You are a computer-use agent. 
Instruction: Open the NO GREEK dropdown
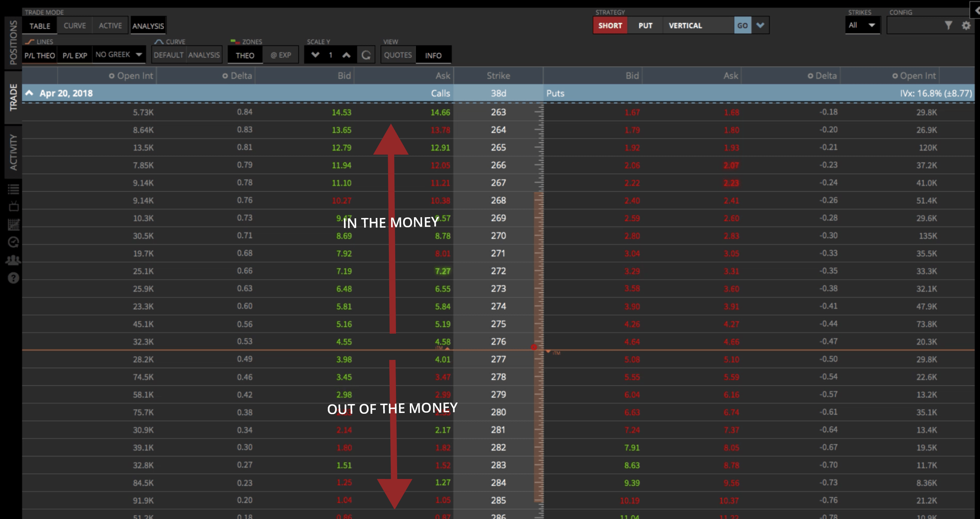click(x=119, y=55)
